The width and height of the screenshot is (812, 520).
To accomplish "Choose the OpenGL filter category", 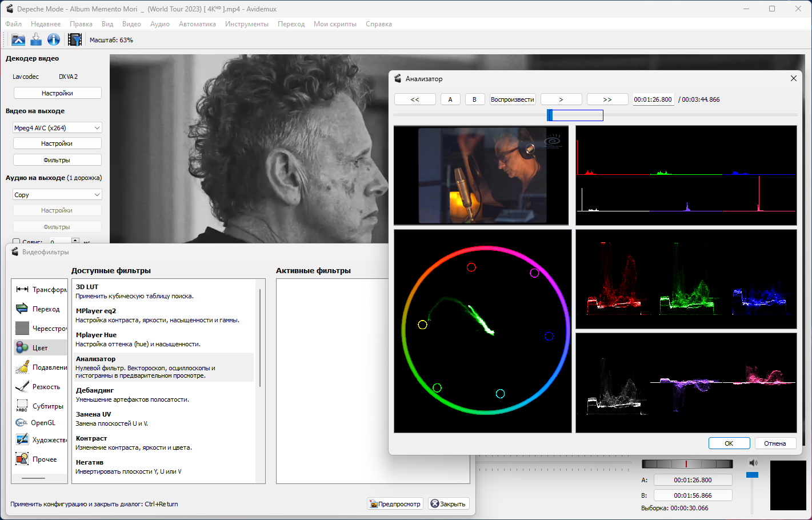I will click(39, 423).
